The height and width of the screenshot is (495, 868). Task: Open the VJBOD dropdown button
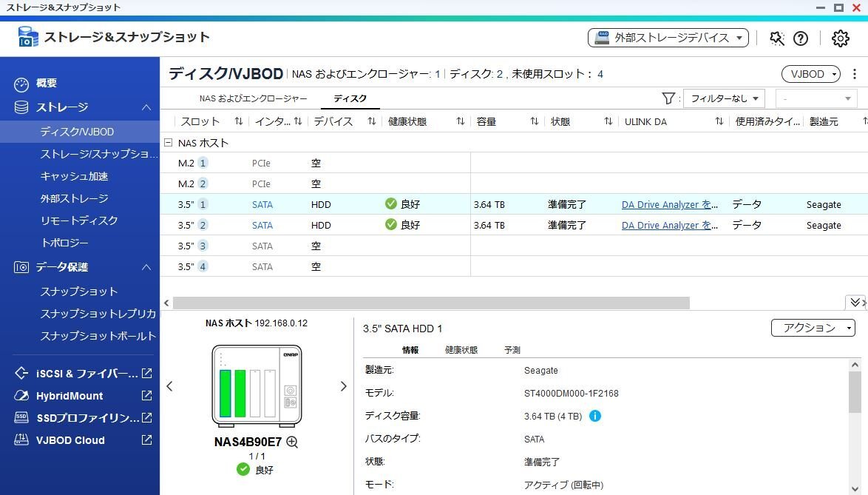coord(810,74)
